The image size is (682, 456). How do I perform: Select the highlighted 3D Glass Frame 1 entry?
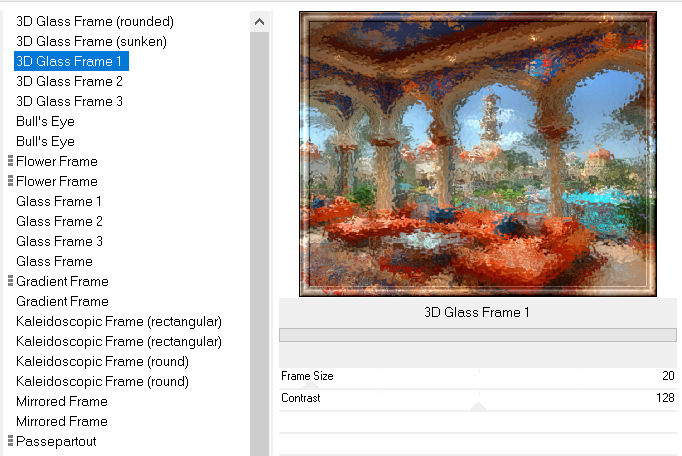coord(70,61)
